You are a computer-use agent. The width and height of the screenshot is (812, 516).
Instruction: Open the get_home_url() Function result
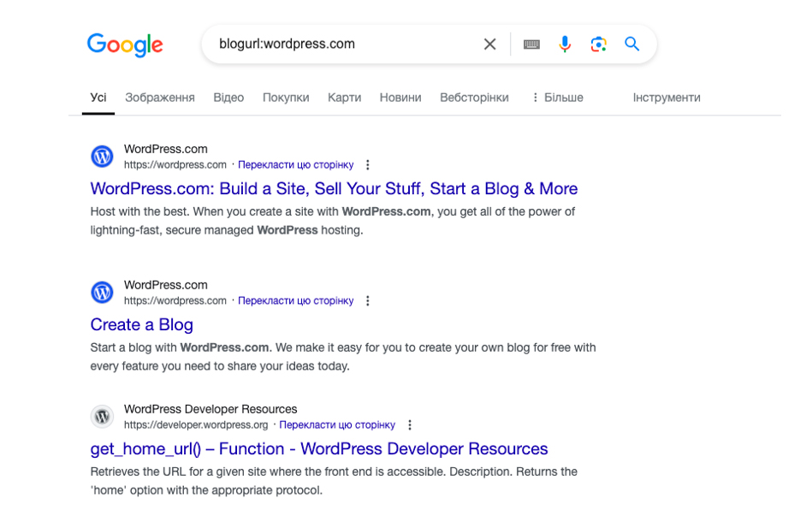click(319, 448)
